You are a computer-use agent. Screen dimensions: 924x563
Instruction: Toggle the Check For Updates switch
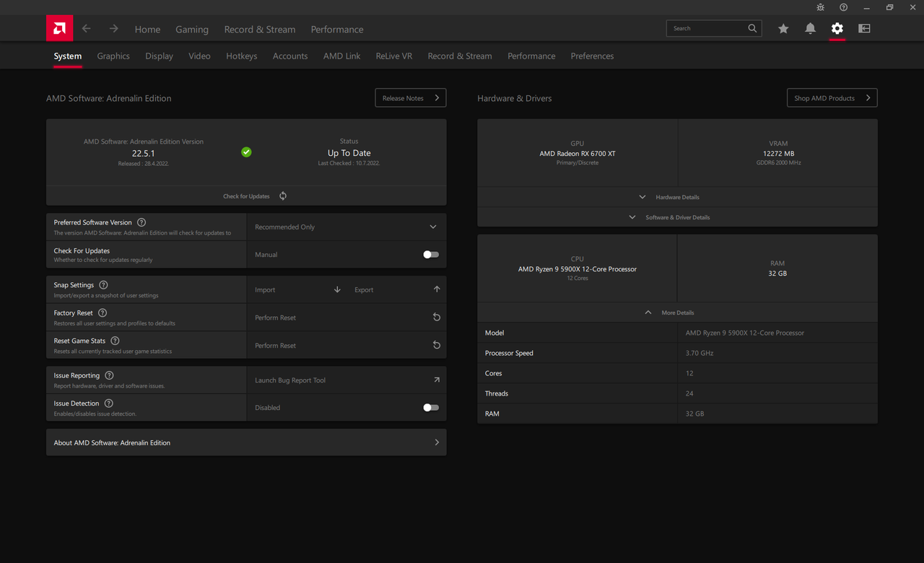(x=431, y=254)
